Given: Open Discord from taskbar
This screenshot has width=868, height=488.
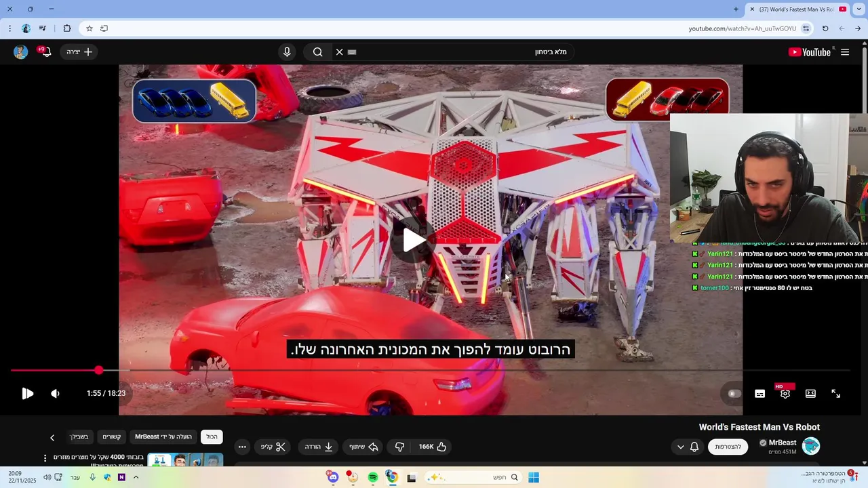Looking at the screenshot, I should click(332, 477).
